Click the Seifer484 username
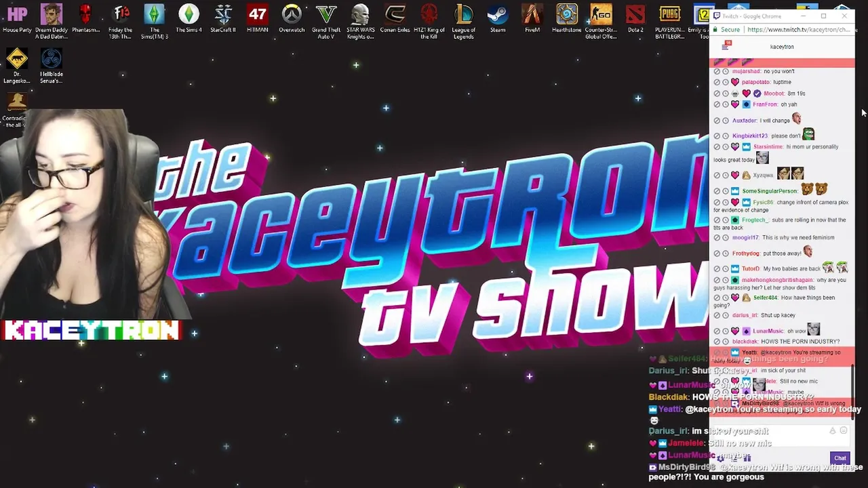 pyautogui.click(x=766, y=298)
